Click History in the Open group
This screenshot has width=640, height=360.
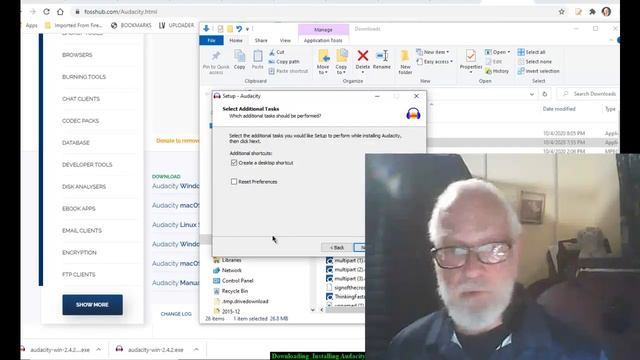point(497,71)
